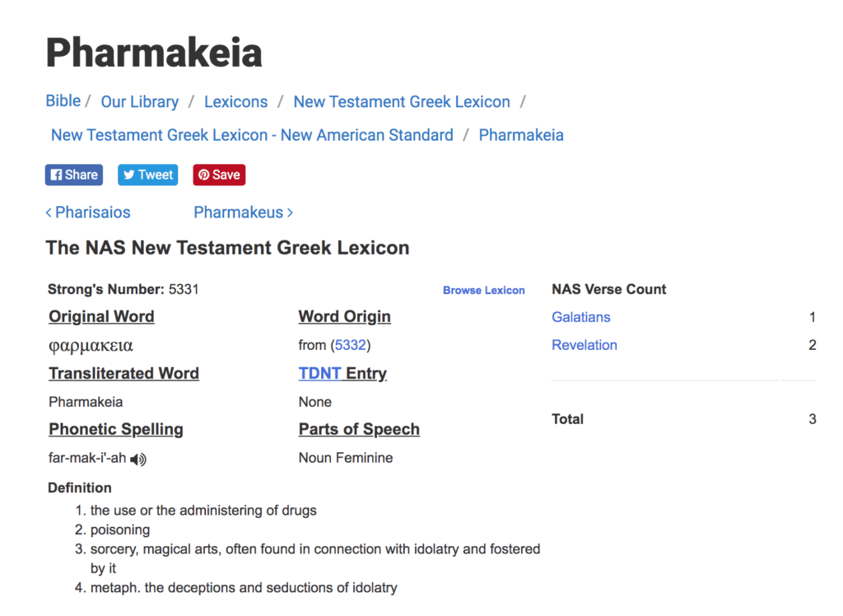Viewport: 843px width, 616px height.
Task: Tweet this lexicon entry
Action: point(148,175)
